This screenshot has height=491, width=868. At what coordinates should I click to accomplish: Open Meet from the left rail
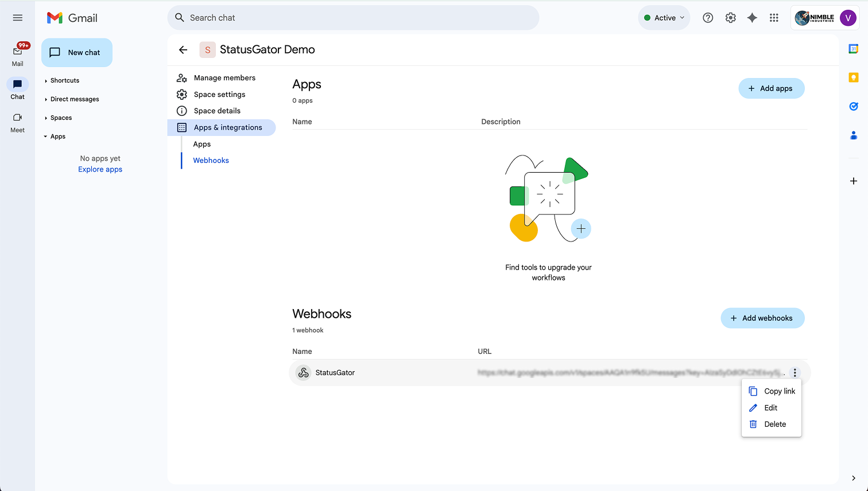click(18, 122)
